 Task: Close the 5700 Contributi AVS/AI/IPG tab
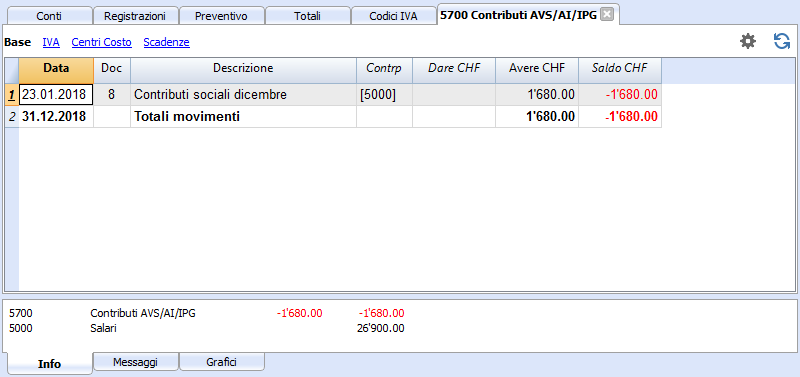[606, 15]
